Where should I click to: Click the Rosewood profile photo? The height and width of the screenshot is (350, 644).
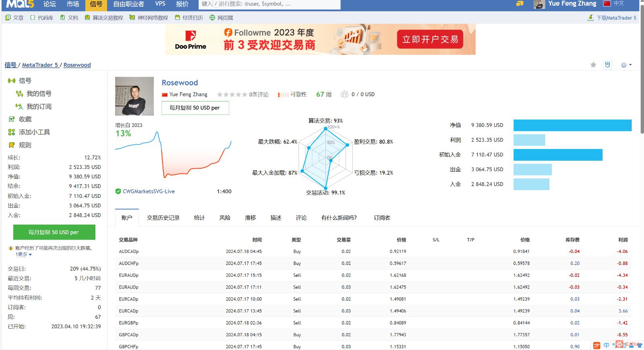[134, 96]
